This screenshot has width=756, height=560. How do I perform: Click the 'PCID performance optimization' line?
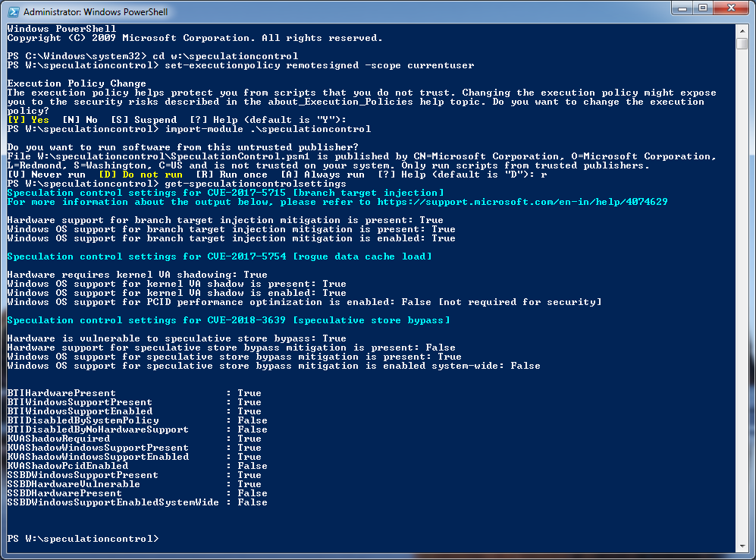[x=304, y=302]
